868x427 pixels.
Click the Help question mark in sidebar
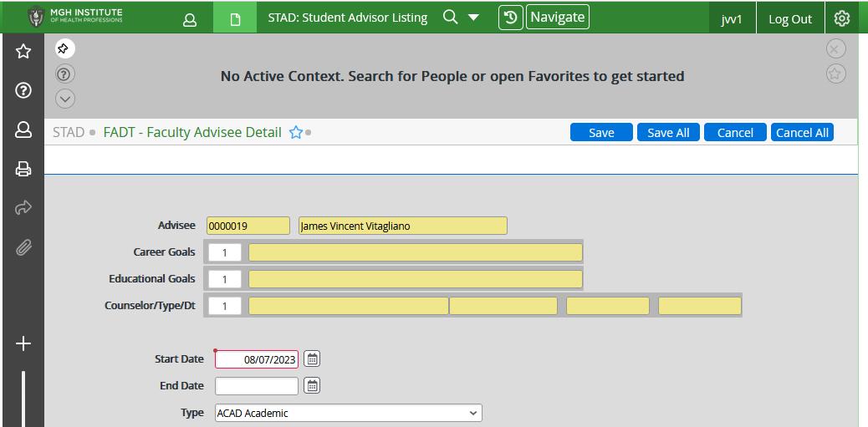click(x=23, y=90)
